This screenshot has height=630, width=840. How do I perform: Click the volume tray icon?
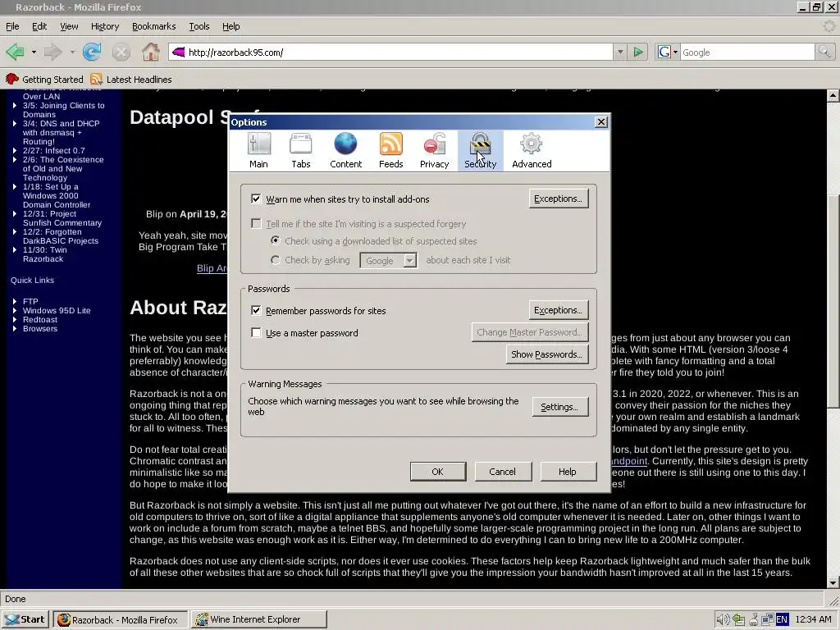pos(723,620)
